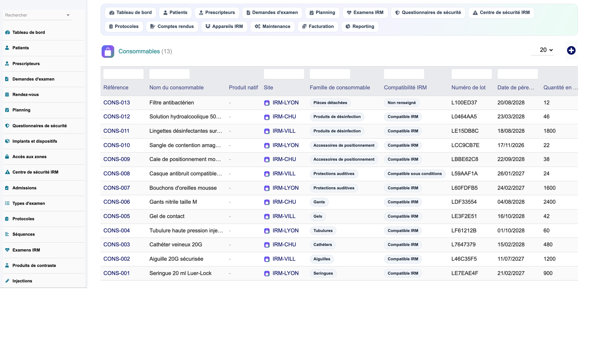Image resolution: width=589 pixels, height=364 pixels.
Task: Click the Tubulures family badge
Action: [323, 231]
